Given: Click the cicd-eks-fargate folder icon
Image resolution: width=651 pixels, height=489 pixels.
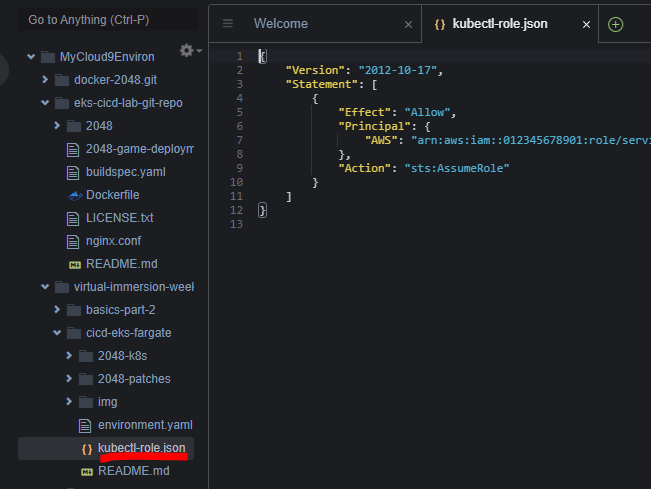Looking at the screenshot, I should pyautogui.click(x=74, y=333).
